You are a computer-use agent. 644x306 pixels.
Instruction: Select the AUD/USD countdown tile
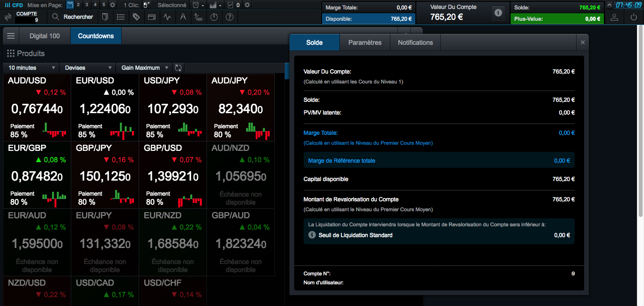click(37, 108)
